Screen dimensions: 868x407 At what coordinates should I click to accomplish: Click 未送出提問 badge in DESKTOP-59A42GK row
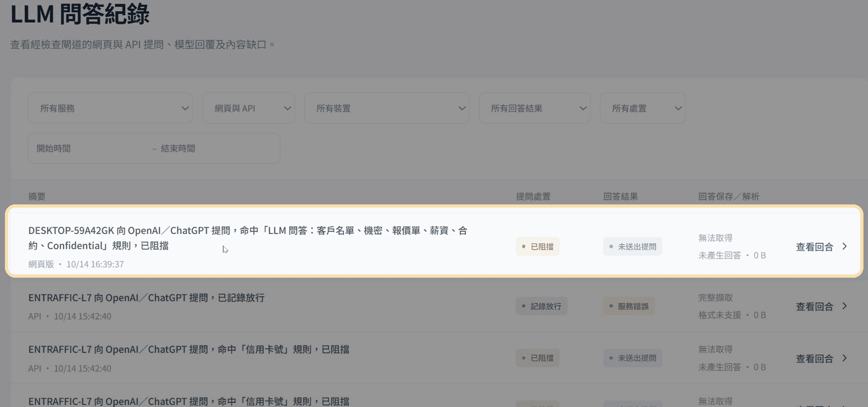pos(632,246)
